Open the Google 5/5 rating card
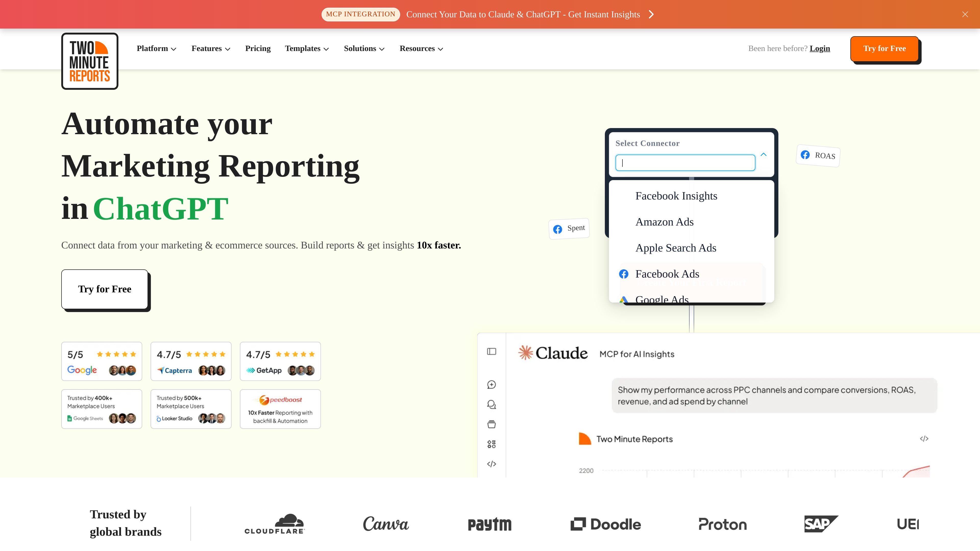 click(102, 361)
